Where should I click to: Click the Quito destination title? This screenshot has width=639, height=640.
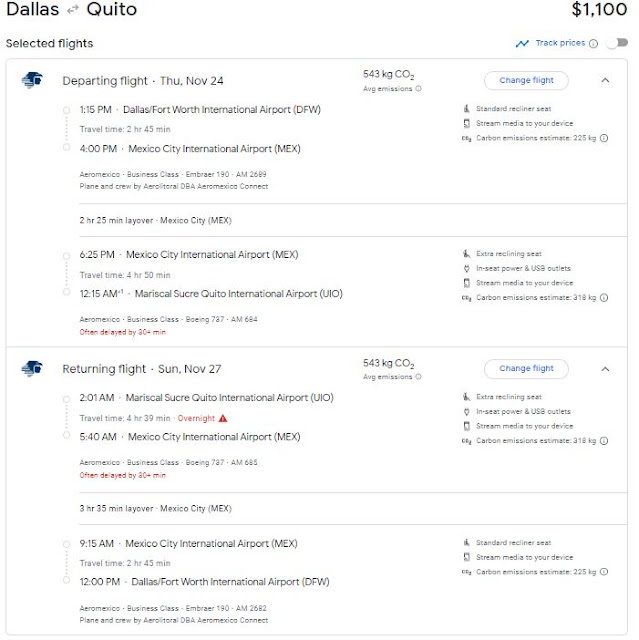point(111,10)
